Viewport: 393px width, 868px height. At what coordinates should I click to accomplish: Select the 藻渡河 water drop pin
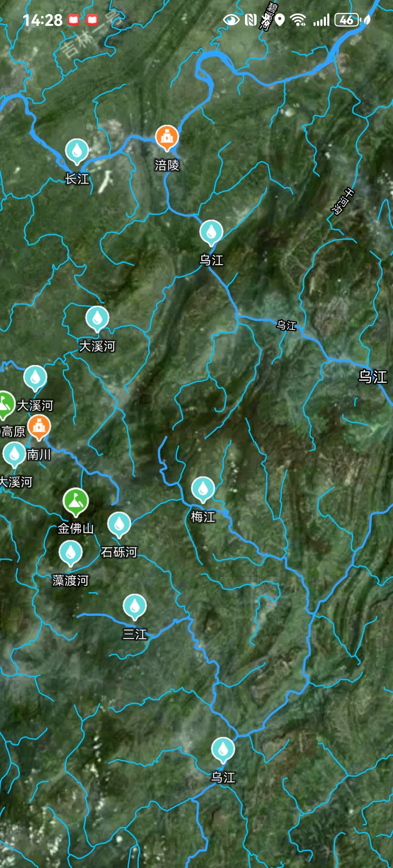tap(70, 553)
